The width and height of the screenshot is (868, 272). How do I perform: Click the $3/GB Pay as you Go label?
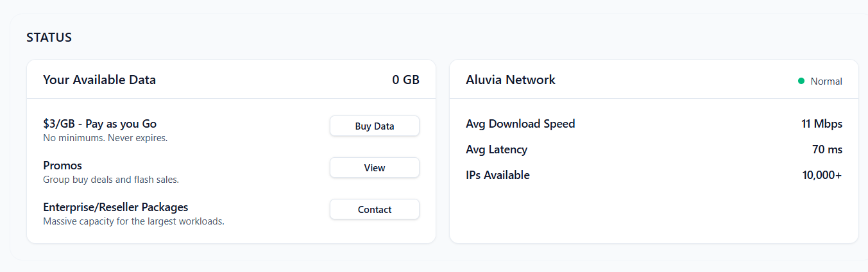99,124
